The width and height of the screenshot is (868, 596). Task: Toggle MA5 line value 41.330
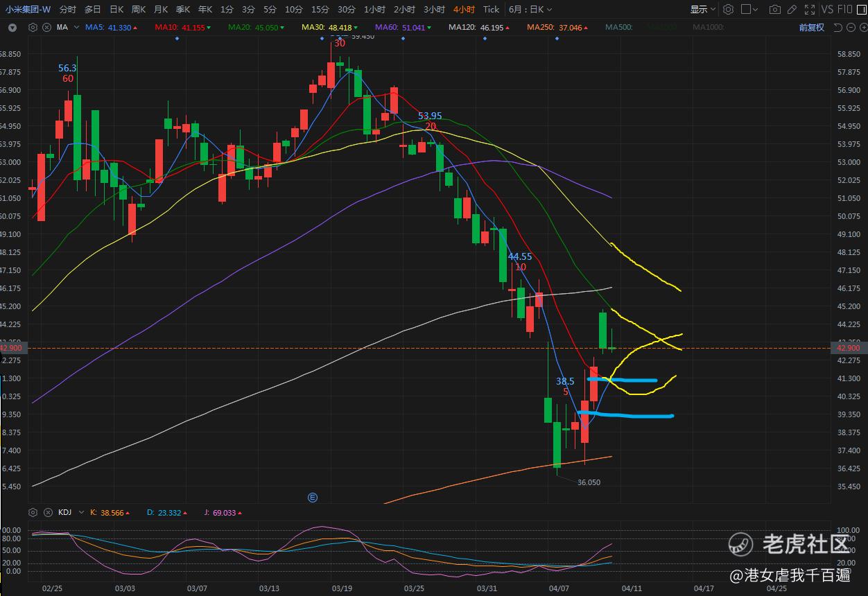111,27
